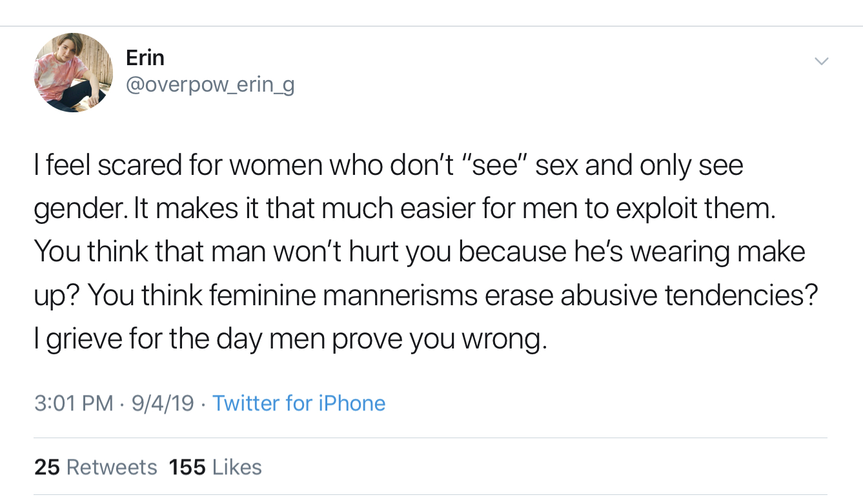Click the number 25 retweet count
This screenshot has height=504, width=863.
46,467
